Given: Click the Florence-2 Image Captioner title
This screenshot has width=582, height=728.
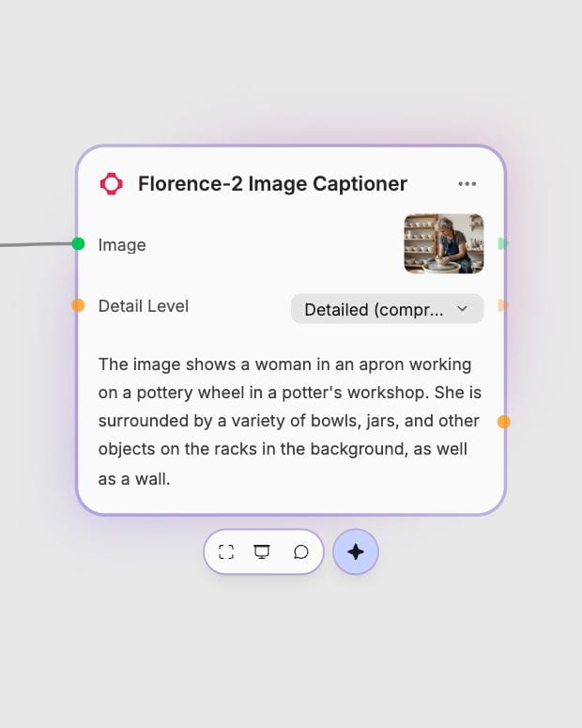Looking at the screenshot, I should pos(272,184).
